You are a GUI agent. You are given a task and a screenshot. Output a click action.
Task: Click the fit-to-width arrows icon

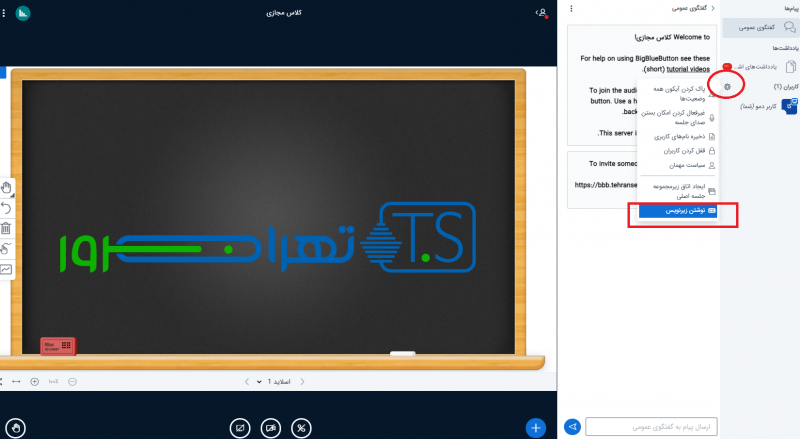16,382
